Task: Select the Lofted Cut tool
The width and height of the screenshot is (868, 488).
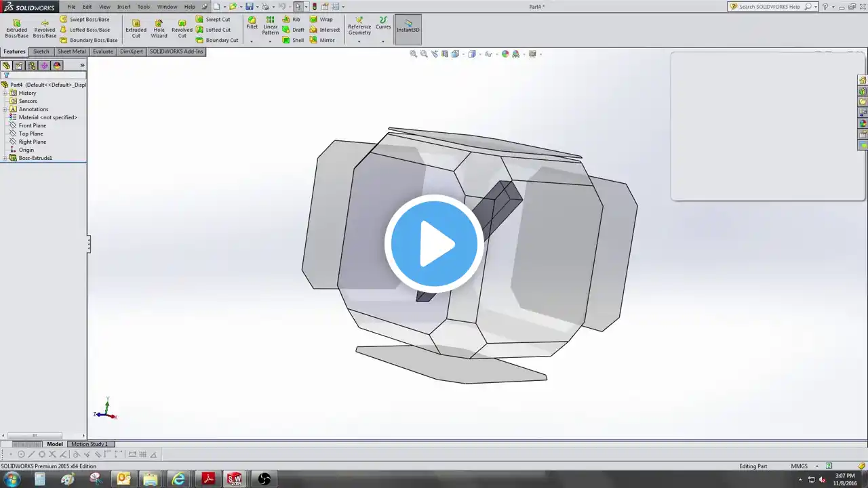Action: [213, 30]
